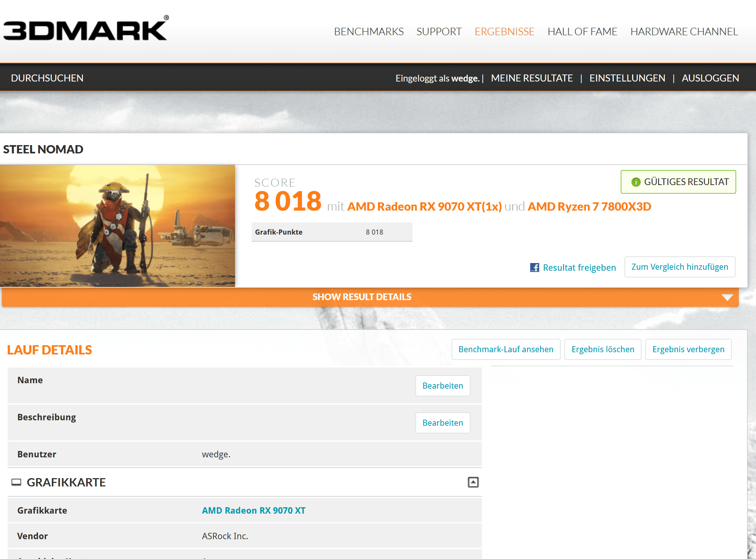The width and height of the screenshot is (756, 559).
Task: Click the Facebook share icon
Action: tap(534, 267)
